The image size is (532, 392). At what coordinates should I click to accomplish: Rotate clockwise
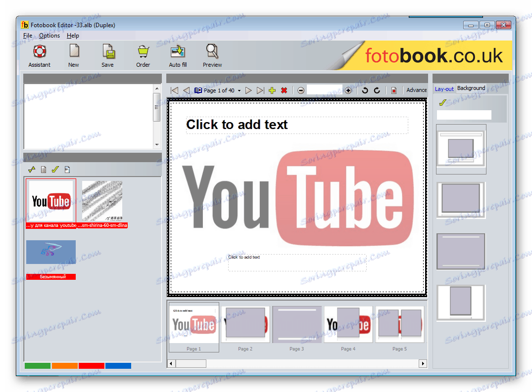pyautogui.click(x=377, y=90)
